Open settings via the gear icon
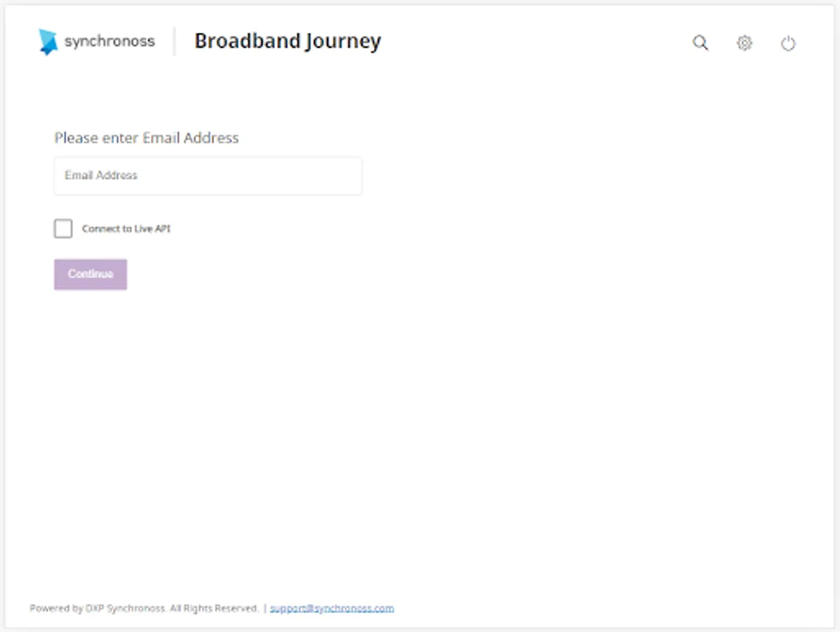The height and width of the screenshot is (632, 840). point(744,44)
